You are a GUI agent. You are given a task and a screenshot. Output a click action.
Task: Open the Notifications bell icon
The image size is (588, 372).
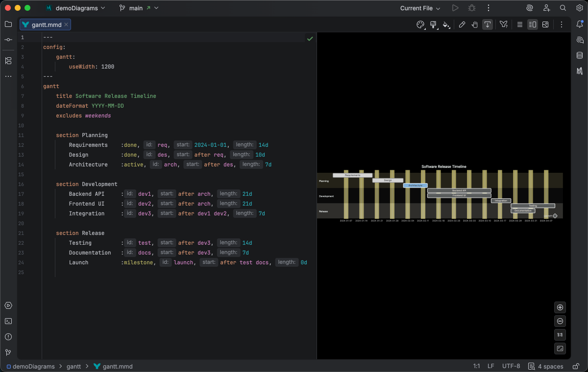(580, 24)
